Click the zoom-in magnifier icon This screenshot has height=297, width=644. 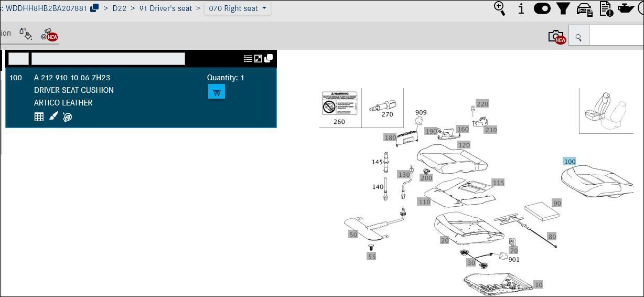tap(500, 8)
